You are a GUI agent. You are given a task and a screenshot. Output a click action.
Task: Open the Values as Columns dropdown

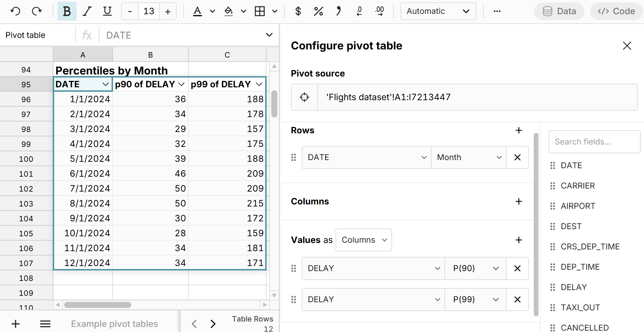[x=364, y=240]
